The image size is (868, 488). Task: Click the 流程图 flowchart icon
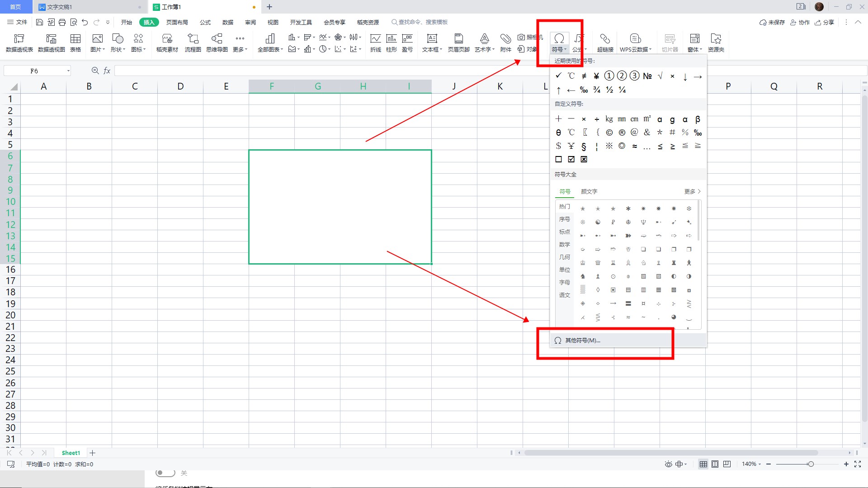(193, 43)
